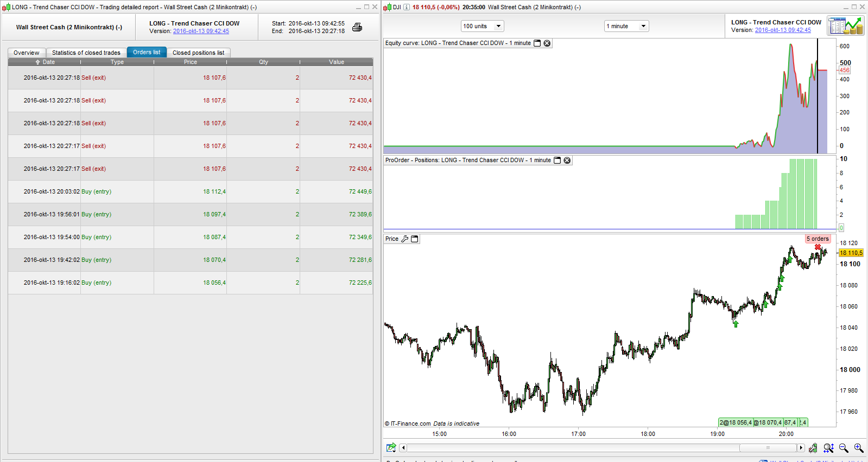
Task: Select the 19:42:02 Buy (entry) order
Action: [191, 260]
